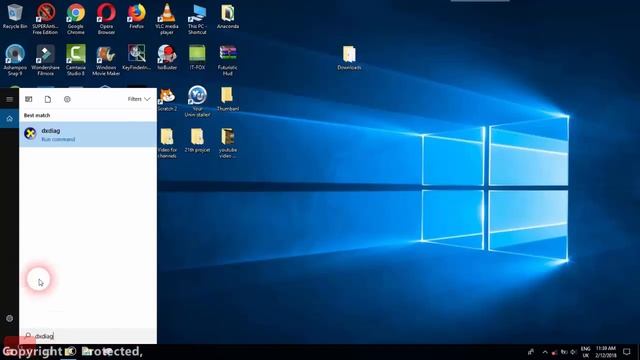Image resolution: width=640 pixels, height=360 pixels.
Task: Select the Anaconda folder icon
Action: coord(228,16)
